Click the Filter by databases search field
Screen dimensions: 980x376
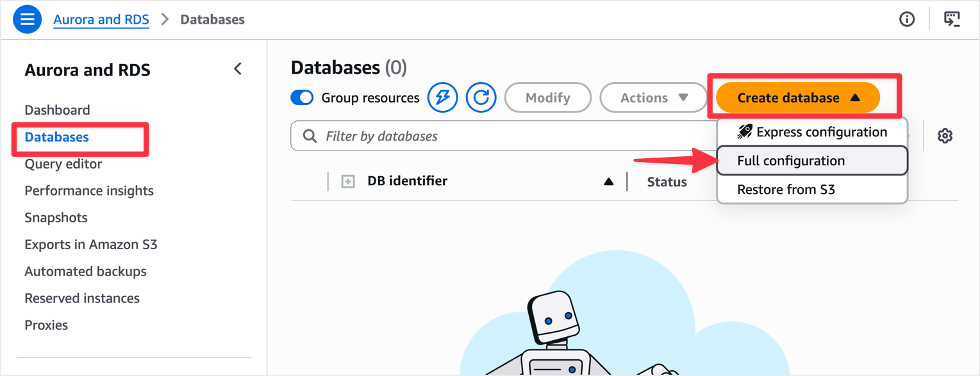click(x=500, y=136)
